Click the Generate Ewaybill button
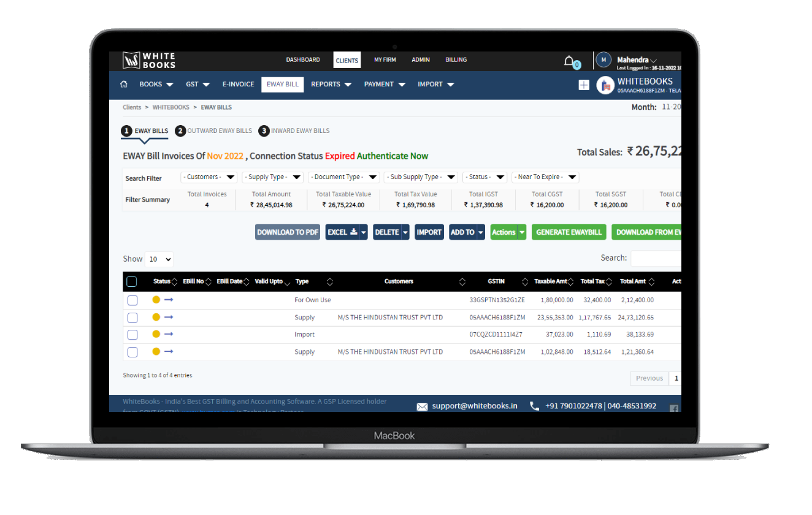812x515 pixels. (569, 232)
